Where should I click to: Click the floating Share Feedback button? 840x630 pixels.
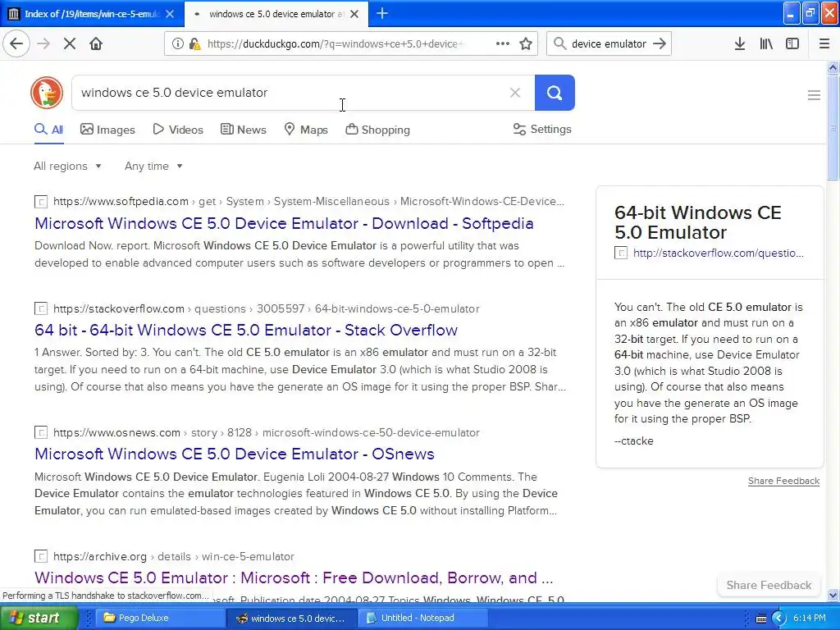(769, 585)
